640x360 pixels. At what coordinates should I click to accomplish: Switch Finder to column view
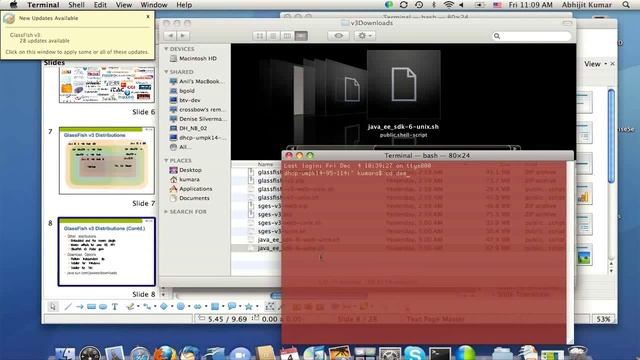pos(287,36)
